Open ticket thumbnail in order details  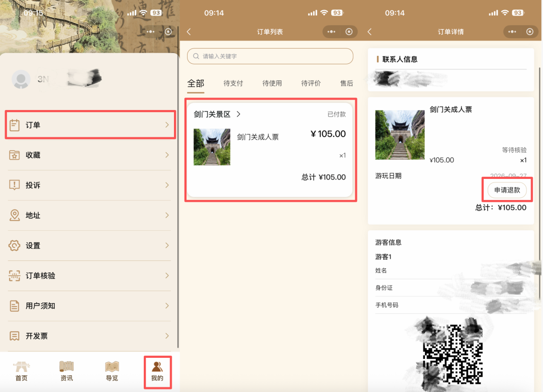coord(400,135)
